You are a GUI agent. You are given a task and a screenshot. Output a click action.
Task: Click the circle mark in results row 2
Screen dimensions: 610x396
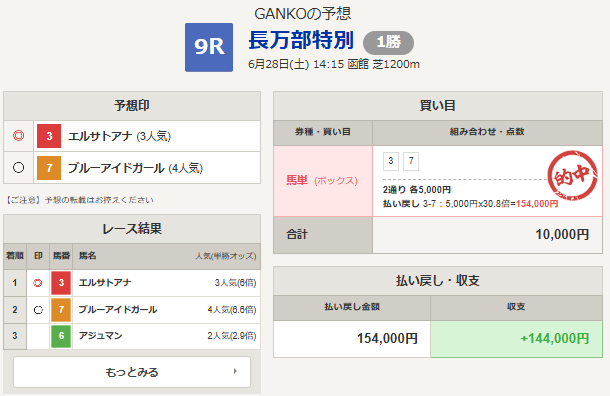pyautogui.click(x=38, y=310)
